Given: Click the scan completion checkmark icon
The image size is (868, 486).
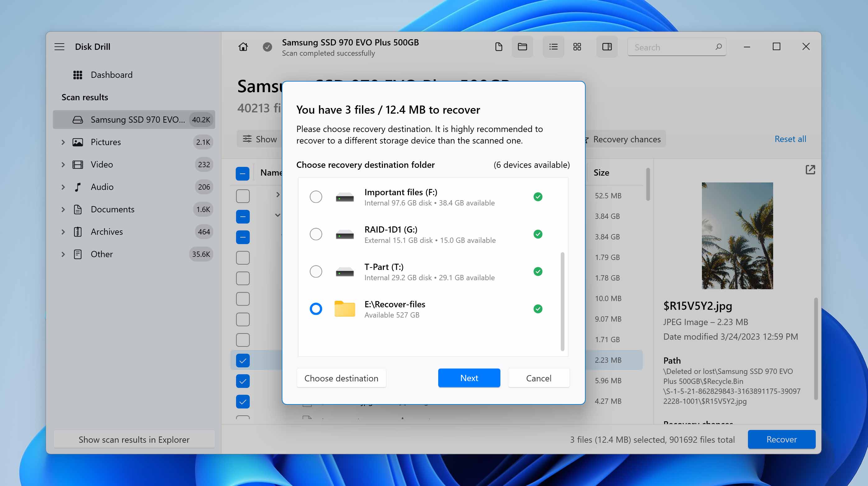Looking at the screenshot, I should 267,47.
